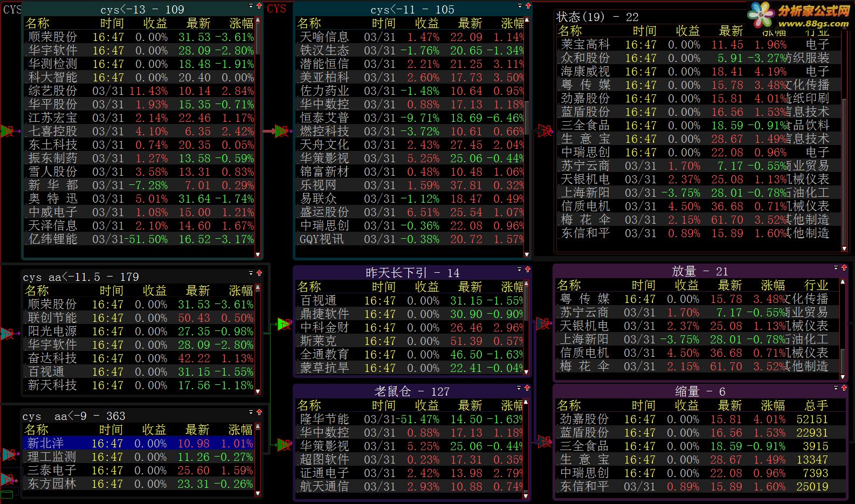Click the 老鼠仓 - 127 panel title
This screenshot has height=504, width=855.
click(x=412, y=391)
